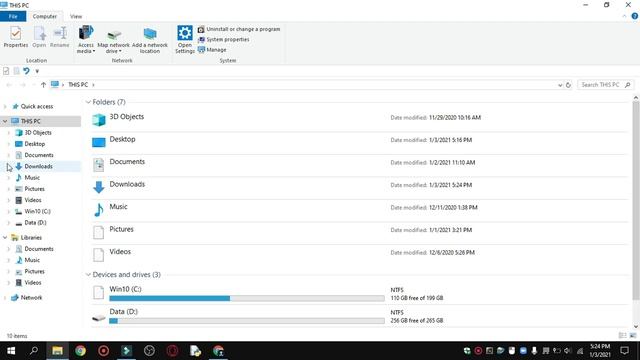This screenshot has width=640, height=360.
Task: Open the File menu tab
Action: (13, 16)
